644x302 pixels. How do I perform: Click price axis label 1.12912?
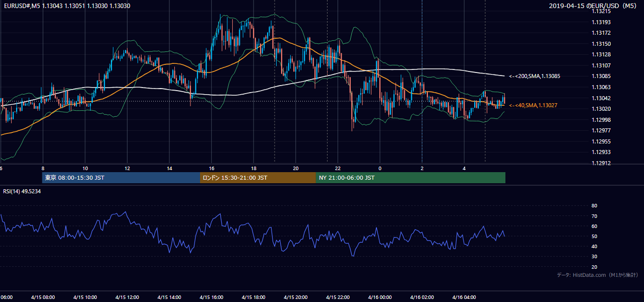coord(601,163)
